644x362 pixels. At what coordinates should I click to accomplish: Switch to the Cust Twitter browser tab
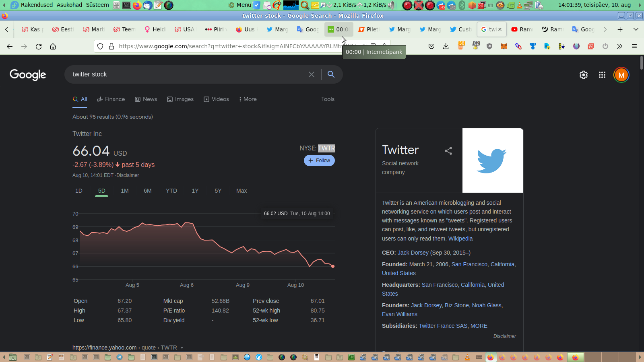[460, 29]
